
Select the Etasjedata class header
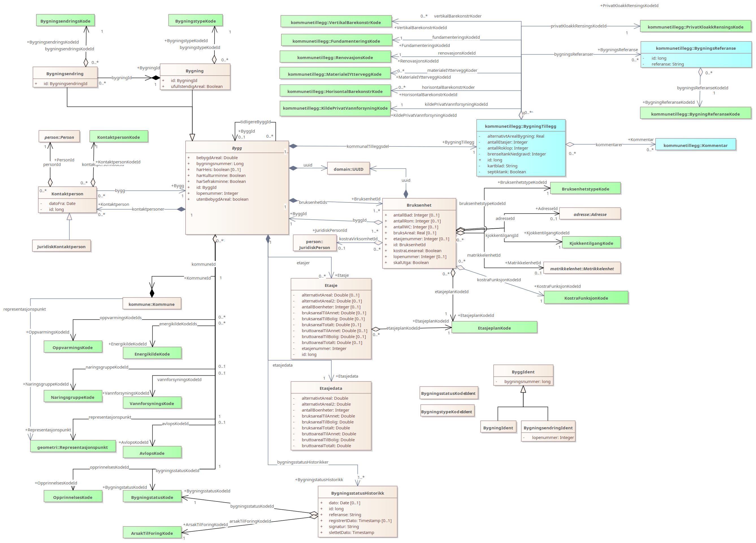point(331,388)
